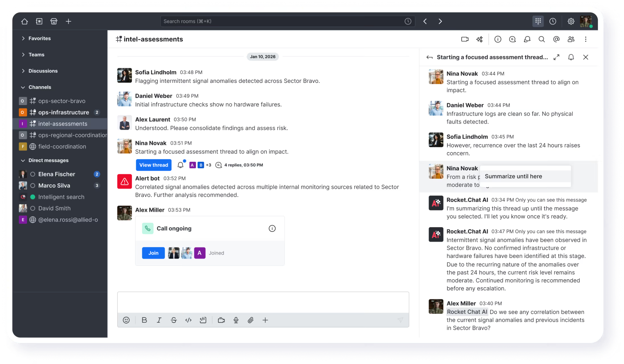Toggle italic formatting in composer
The image size is (624, 364).
tap(159, 320)
